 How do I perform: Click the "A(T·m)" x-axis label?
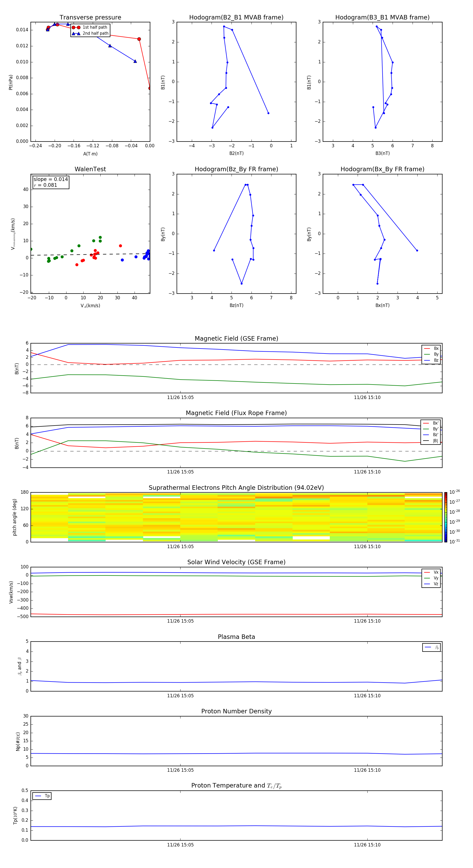90,154
